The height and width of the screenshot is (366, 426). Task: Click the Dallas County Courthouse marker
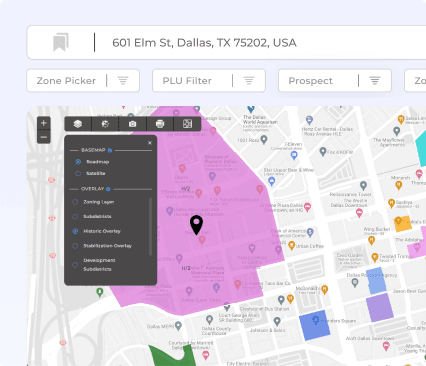pos(209,320)
